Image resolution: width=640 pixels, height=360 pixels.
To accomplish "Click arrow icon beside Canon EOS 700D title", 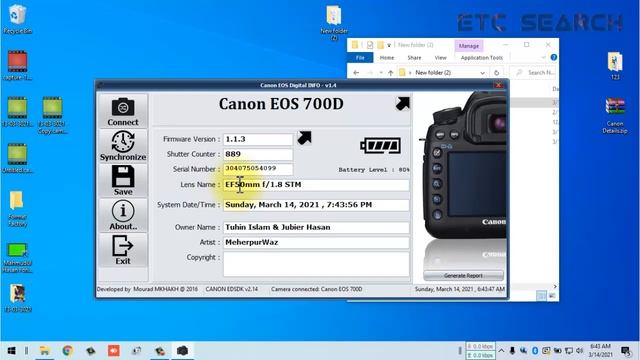I will coord(402,104).
